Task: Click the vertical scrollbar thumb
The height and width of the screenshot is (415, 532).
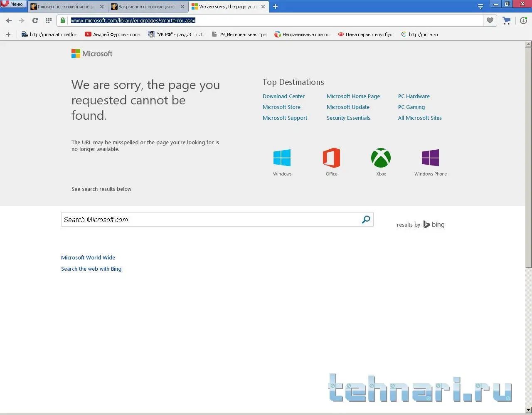Action: coord(529,157)
